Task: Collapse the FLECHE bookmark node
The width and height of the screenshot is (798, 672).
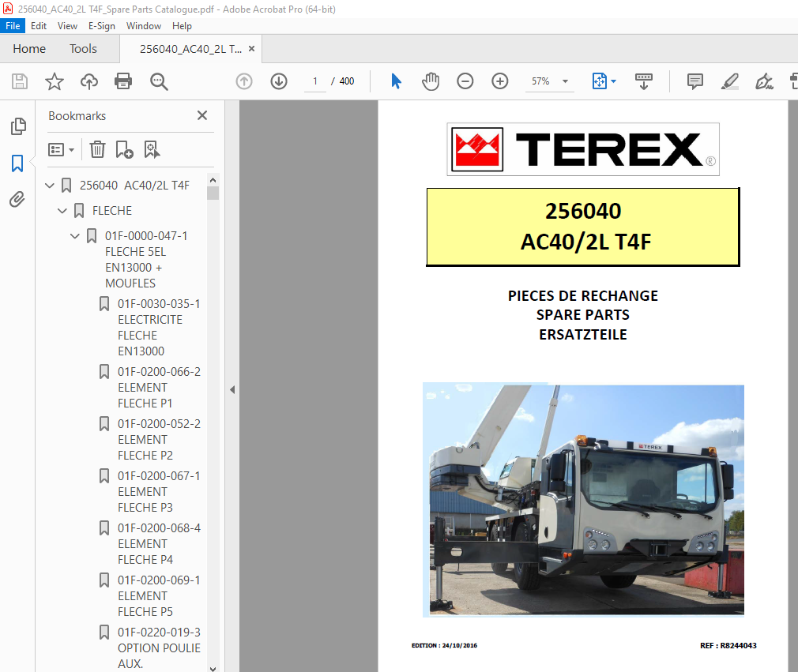Action: tap(62, 211)
